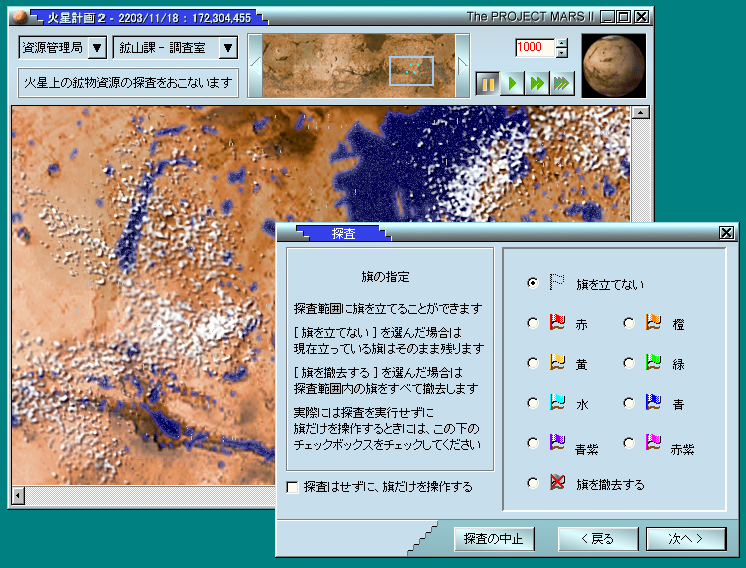Image resolution: width=746 pixels, height=568 pixels.
Task: Click the 1000 speed input field
Action: tap(534, 48)
